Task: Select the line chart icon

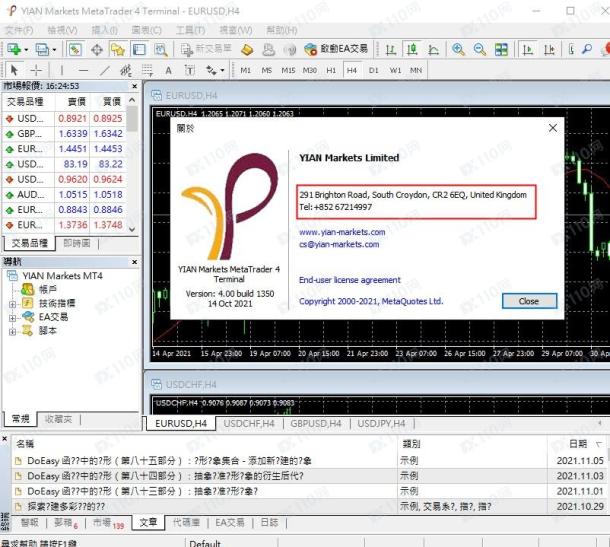Action: coord(433,49)
